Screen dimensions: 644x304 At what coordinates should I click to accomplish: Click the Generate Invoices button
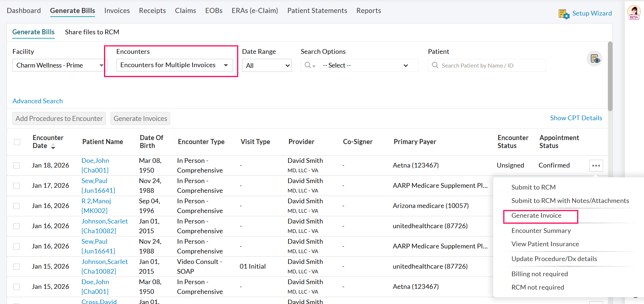(140, 118)
